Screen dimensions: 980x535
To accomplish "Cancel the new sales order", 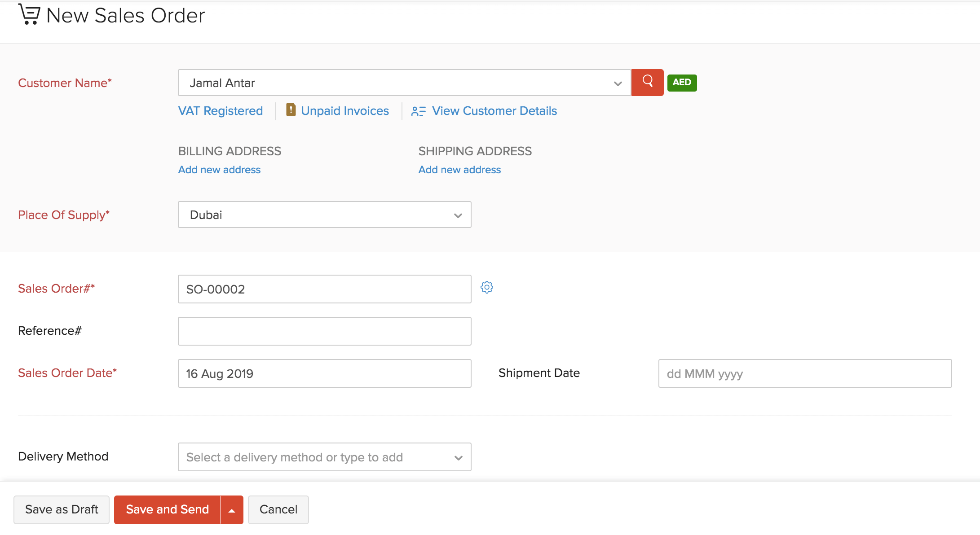I will (x=278, y=509).
